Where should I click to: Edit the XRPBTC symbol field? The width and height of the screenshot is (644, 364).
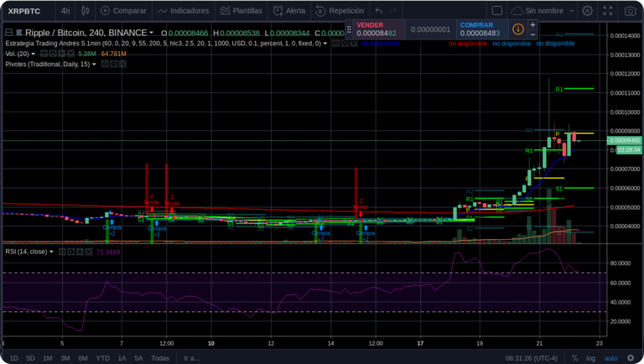tap(24, 11)
